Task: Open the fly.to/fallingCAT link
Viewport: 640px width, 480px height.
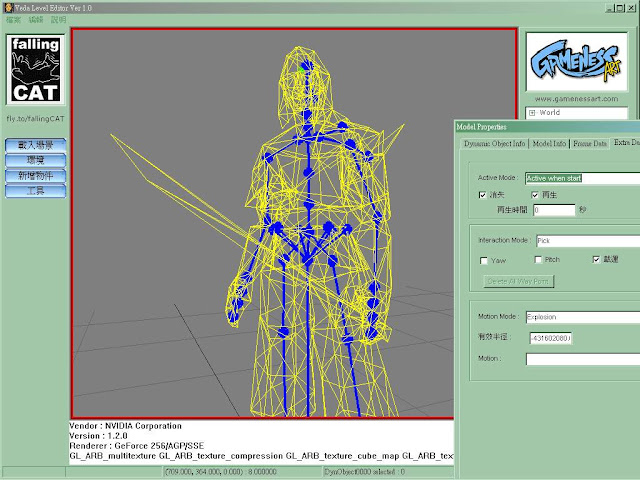Action: pos(35,119)
